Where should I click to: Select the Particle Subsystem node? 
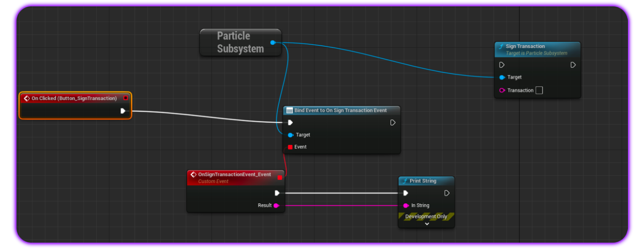pyautogui.click(x=241, y=42)
